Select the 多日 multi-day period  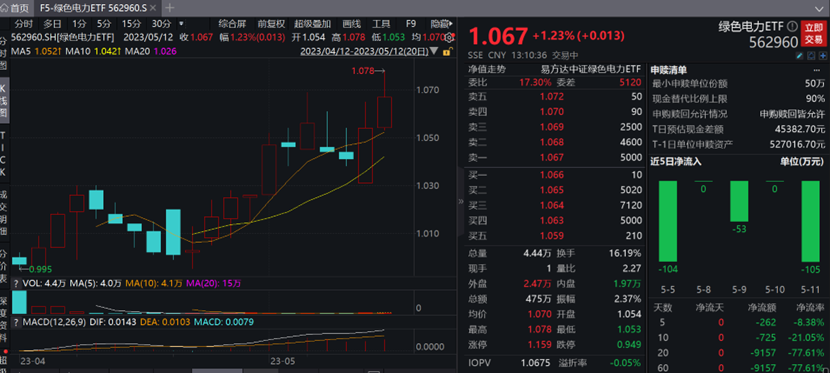[x=52, y=24]
